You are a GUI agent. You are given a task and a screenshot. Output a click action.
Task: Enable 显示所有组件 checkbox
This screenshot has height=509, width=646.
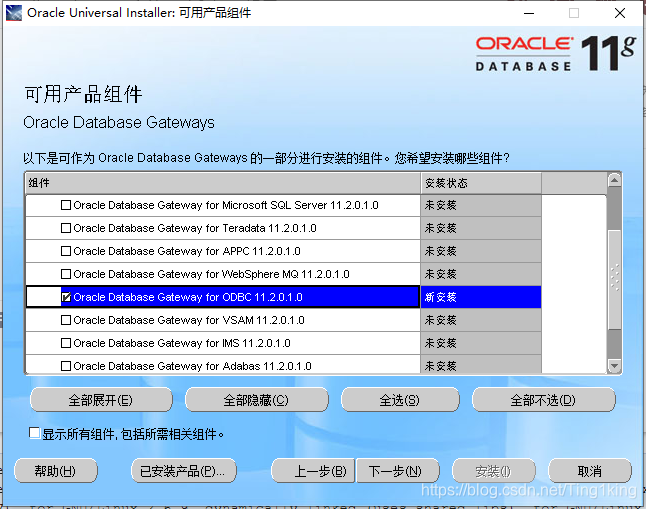click(35, 433)
